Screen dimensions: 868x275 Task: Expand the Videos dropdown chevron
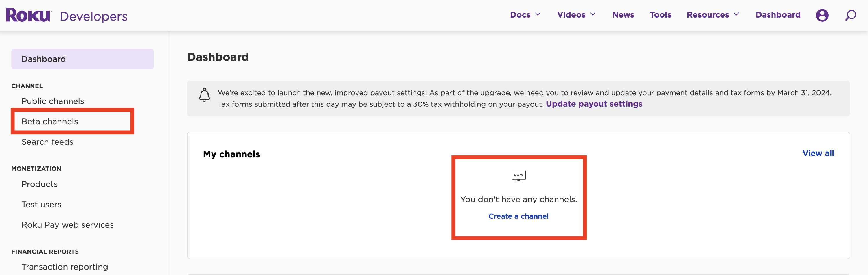click(593, 14)
